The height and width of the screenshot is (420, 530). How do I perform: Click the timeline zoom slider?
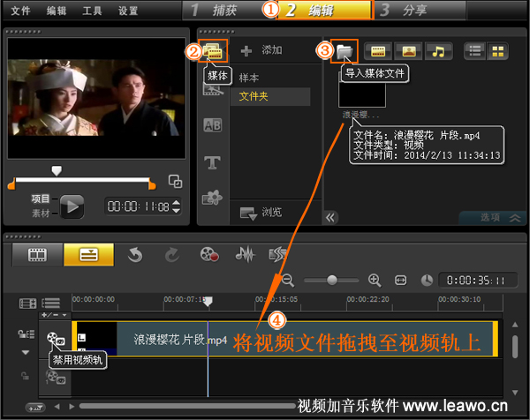coord(331,281)
